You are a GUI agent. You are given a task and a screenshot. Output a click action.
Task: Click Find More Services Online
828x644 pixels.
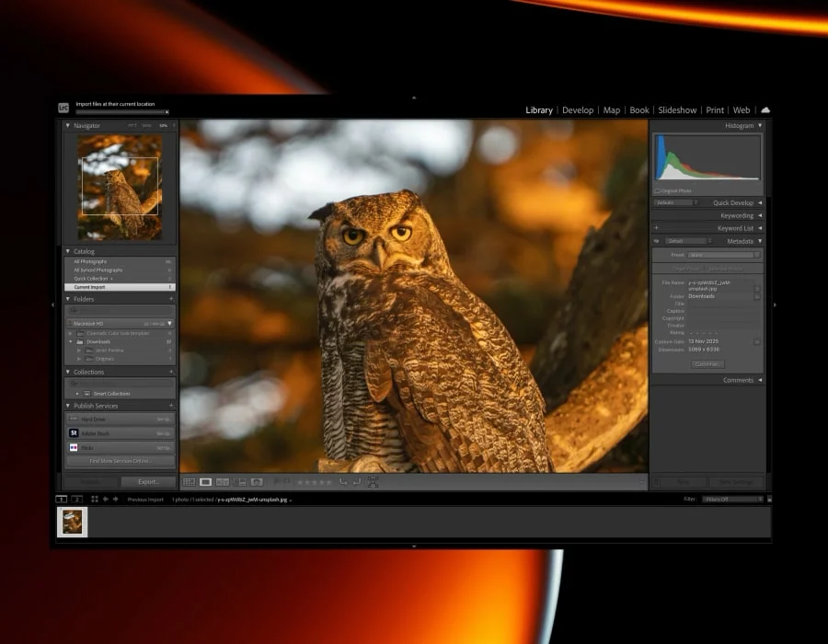point(120,460)
